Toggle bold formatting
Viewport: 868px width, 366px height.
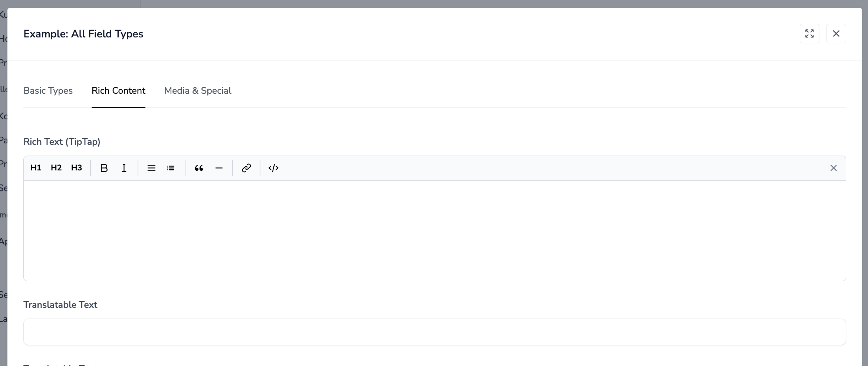click(x=104, y=168)
